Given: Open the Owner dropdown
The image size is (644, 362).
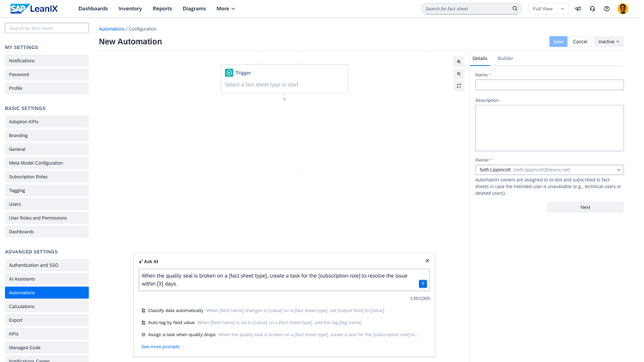Looking at the screenshot, I should coord(550,170).
